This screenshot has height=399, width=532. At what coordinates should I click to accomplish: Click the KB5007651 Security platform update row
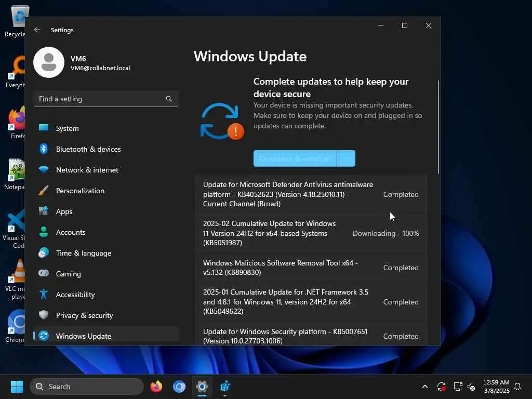tap(311, 334)
